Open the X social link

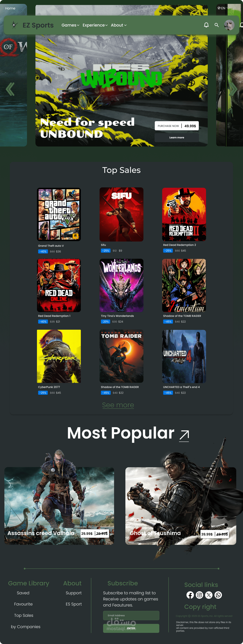click(209, 595)
